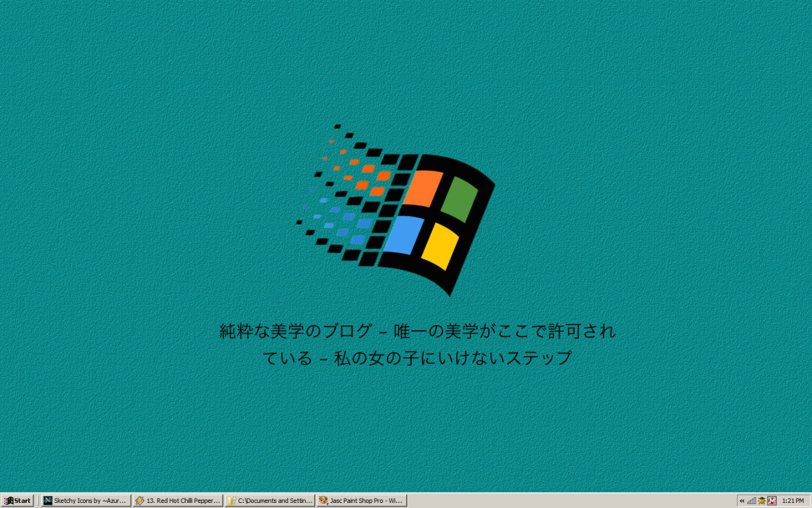Open the wireless signal strength tray icon
The width and height of the screenshot is (812, 508).
(752, 500)
